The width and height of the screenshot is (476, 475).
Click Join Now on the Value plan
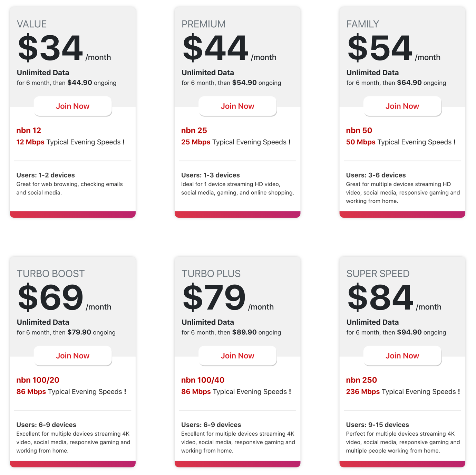(72, 106)
